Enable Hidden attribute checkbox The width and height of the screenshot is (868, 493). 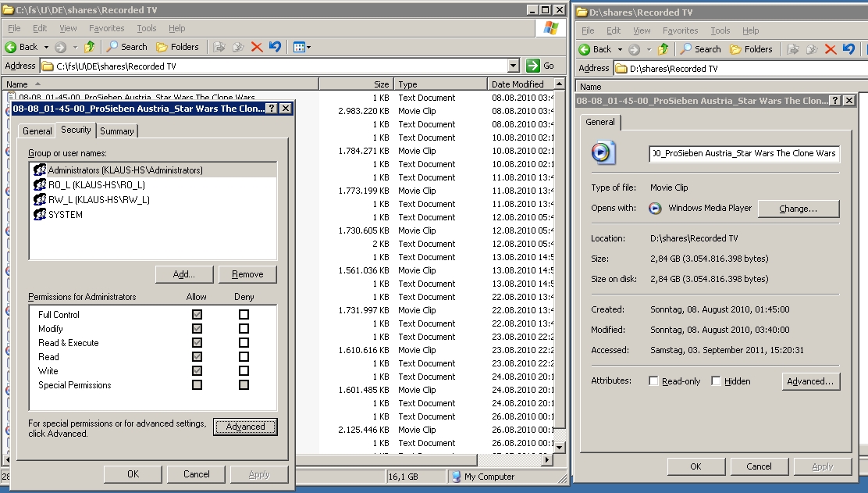coord(716,381)
